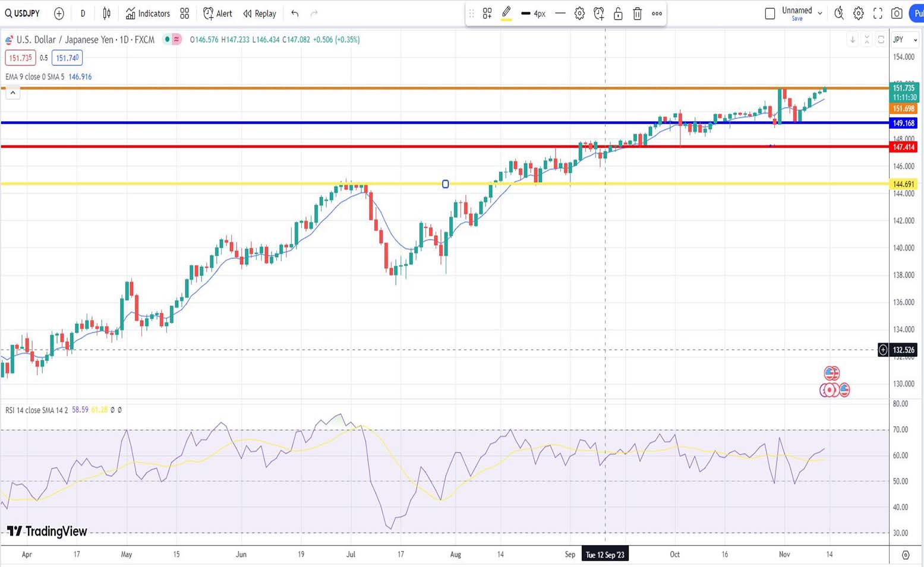Expand the Unnamed layout dropdown arrow
The height and width of the screenshot is (567, 924).
point(820,13)
